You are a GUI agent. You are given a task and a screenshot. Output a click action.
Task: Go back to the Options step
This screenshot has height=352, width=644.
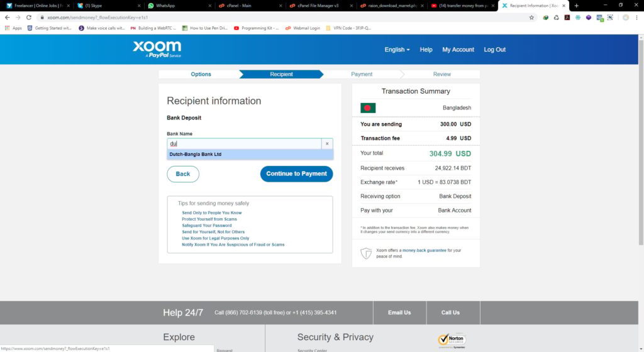coord(201,74)
